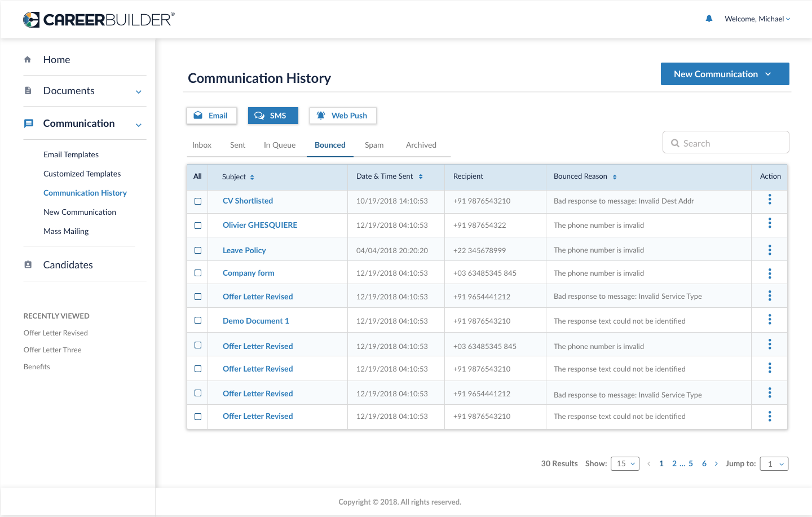This screenshot has height=517, width=812.
Task: Expand the Documents sidebar section
Action: coord(139,91)
